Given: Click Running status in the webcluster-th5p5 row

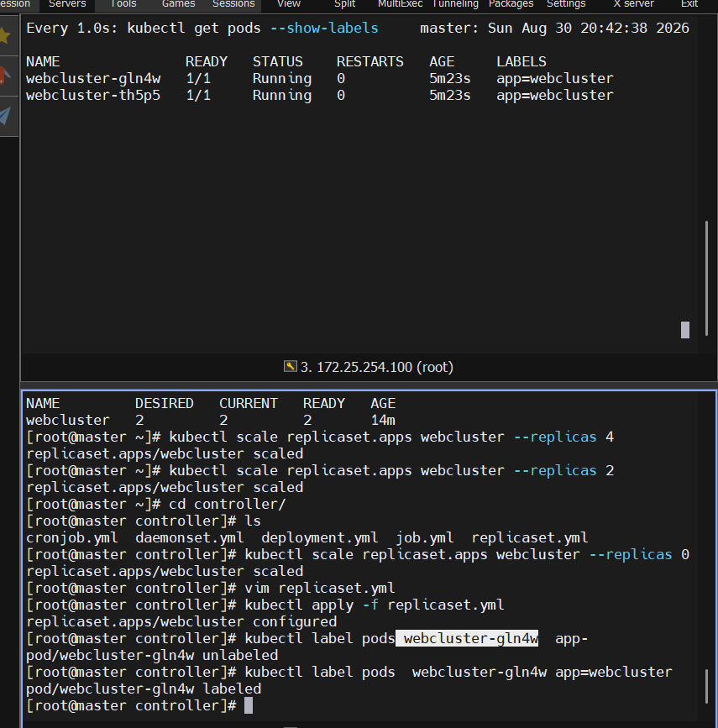Looking at the screenshot, I should tap(282, 95).
